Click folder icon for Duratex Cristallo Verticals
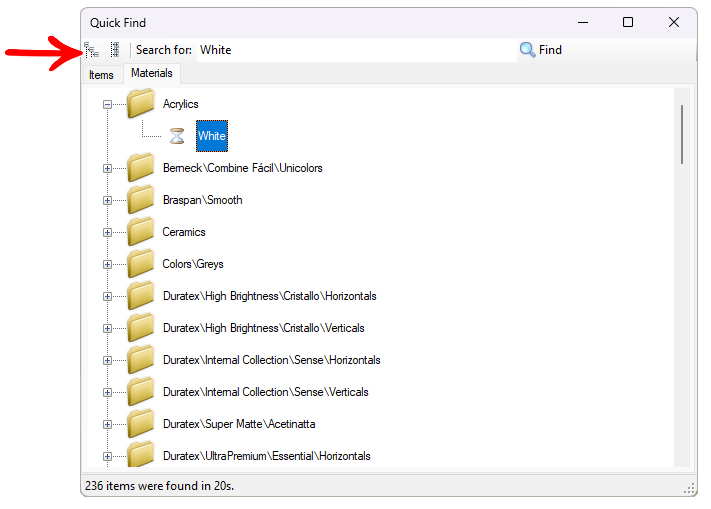This screenshot has width=711, height=509. [x=141, y=328]
